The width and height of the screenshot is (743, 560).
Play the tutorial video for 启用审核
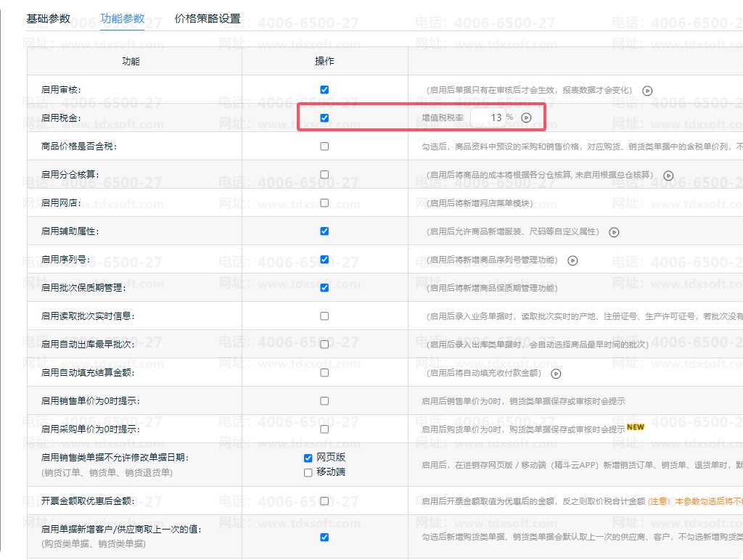[647, 91]
